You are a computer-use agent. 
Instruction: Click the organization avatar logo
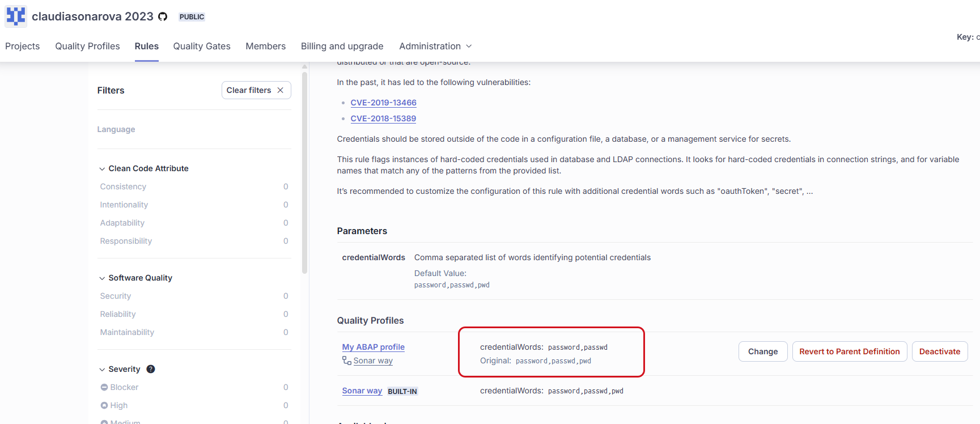(x=16, y=16)
